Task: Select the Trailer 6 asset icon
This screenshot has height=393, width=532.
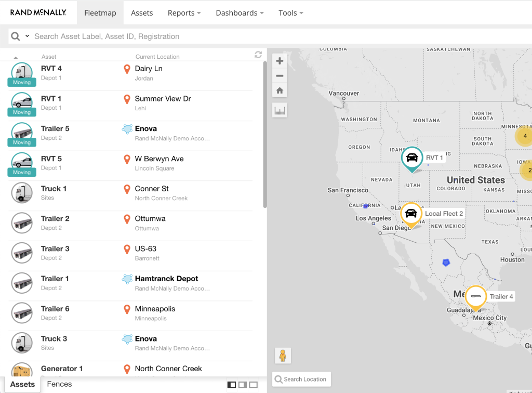Action: [x=22, y=312]
